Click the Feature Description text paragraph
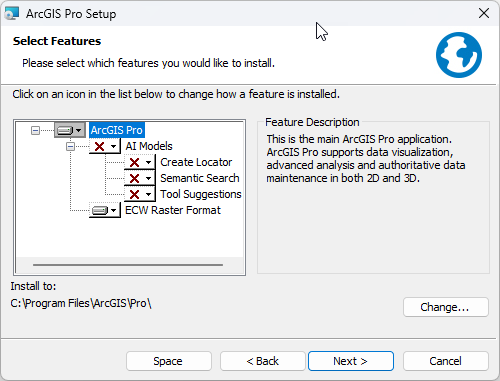Screen dimensions: 500x381 [x=366, y=159]
